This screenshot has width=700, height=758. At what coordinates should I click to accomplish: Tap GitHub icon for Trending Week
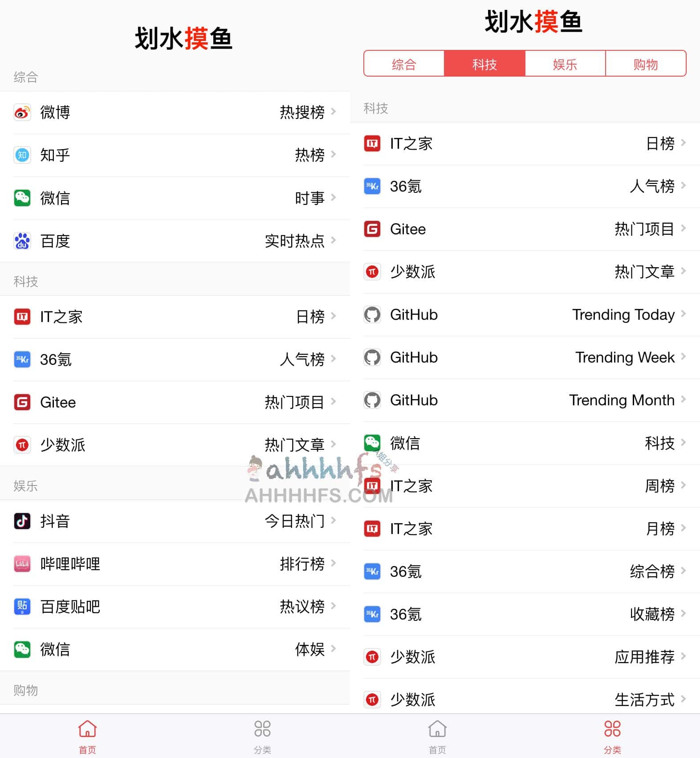(372, 357)
